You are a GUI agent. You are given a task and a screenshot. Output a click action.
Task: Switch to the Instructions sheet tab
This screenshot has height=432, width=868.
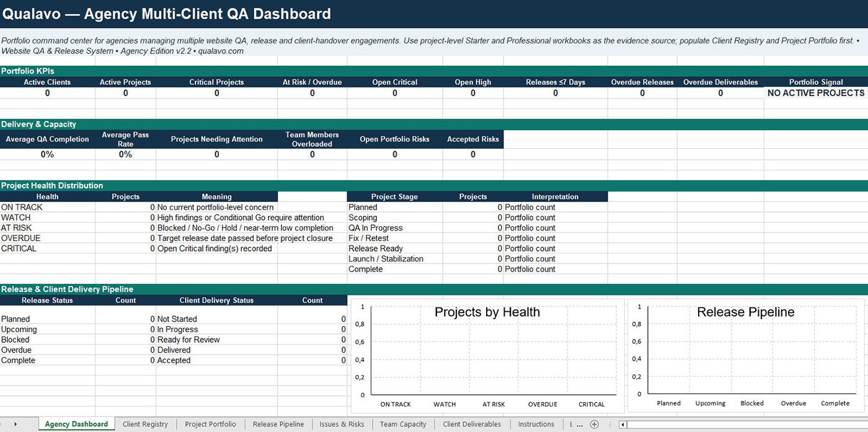[536, 425]
